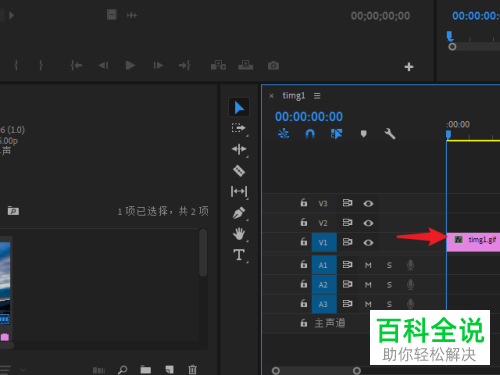Enable voice-over record on A2
The height and width of the screenshot is (375, 500).
coord(411,285)
